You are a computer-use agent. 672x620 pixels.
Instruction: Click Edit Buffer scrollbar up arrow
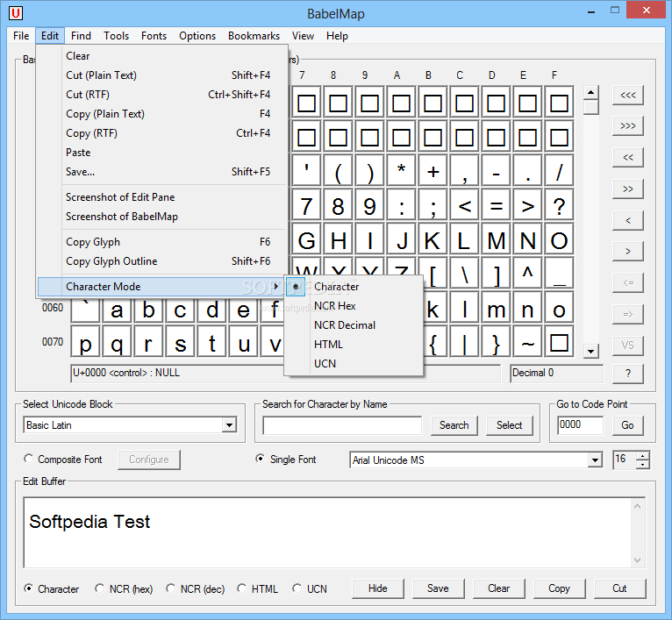click(x=637, y=507)
